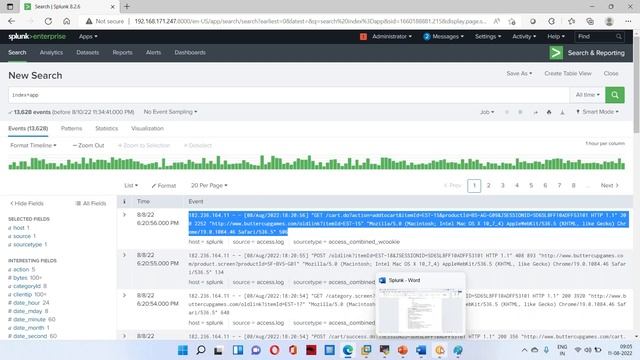Image resolution: width=640 pixels, height=360 pixels.
Task: Click Create Table View
Action: pos(568,73)
